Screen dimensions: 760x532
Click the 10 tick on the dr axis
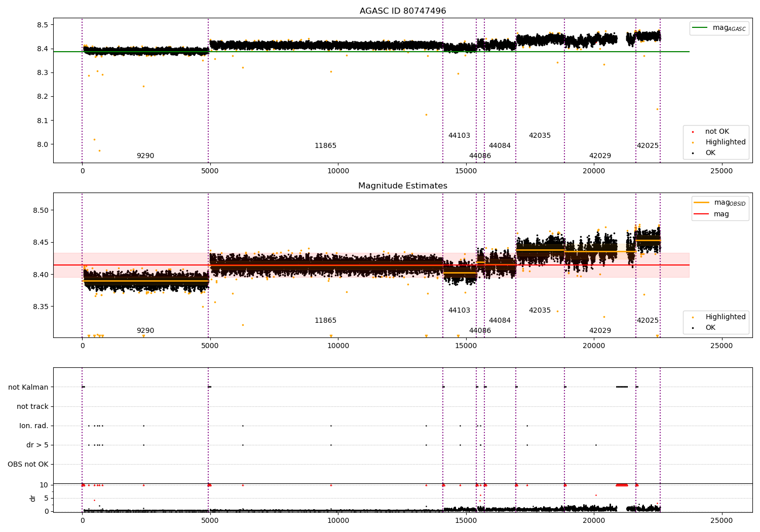point(44,485)
